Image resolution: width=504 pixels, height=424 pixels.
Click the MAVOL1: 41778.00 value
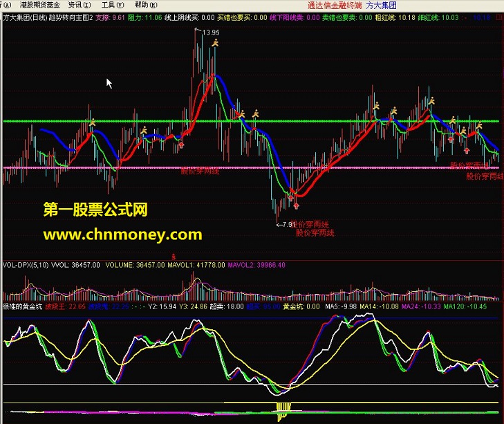click(196, 265)
